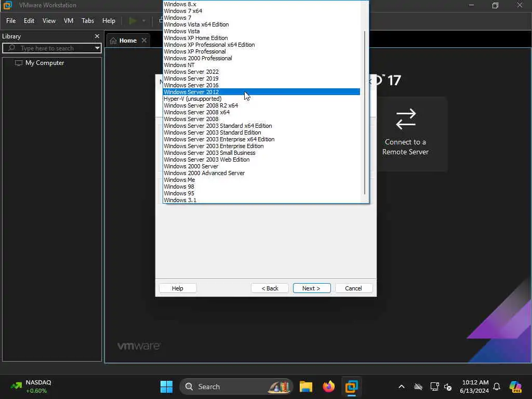This screenshot has height=399, width=532.
Task: Click the network display tray icon
Action: point(434,387)
